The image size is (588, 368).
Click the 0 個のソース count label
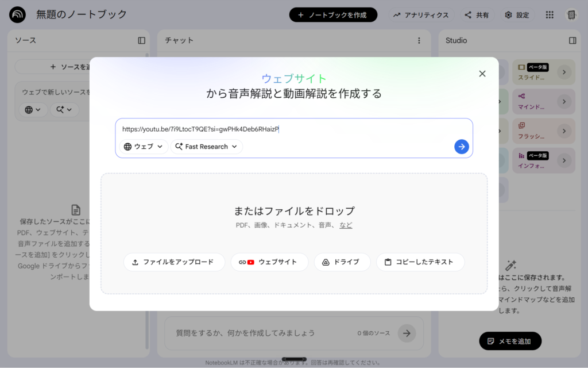pyautogui.click(x=373, y=333)
